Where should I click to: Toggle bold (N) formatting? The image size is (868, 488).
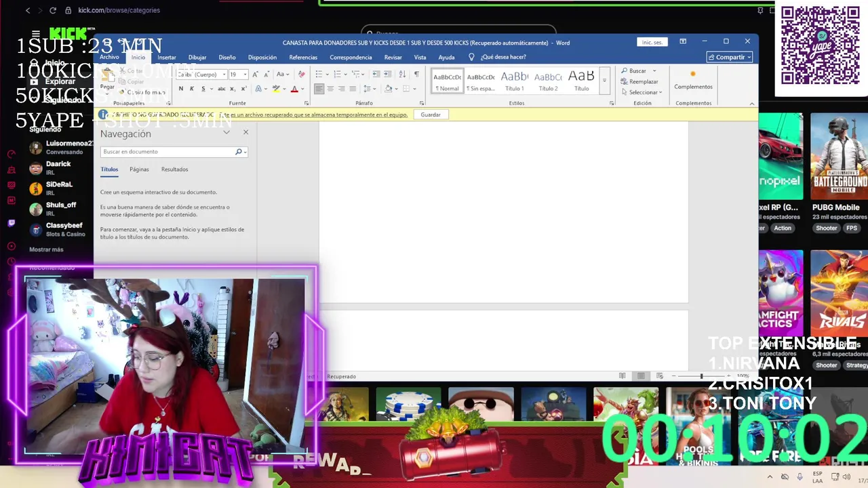180,89
